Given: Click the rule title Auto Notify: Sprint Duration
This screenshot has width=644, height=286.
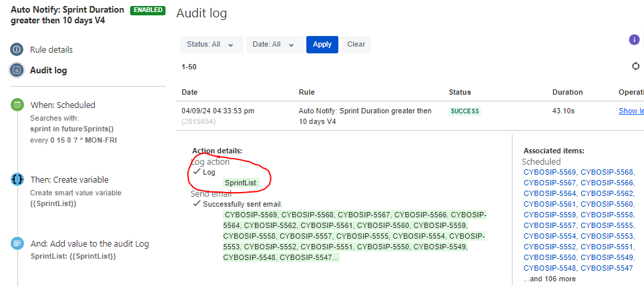Looking at the screenshot, I should tap(67, 15).
